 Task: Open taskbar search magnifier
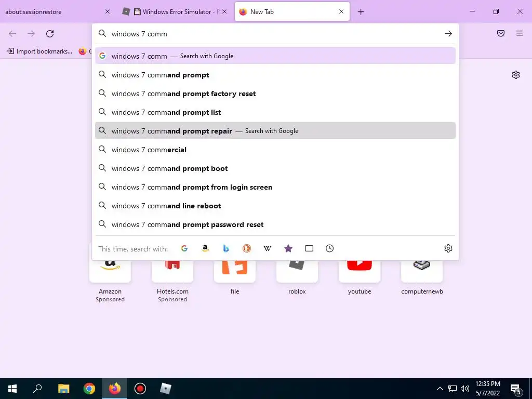click(x=37, y=389)
